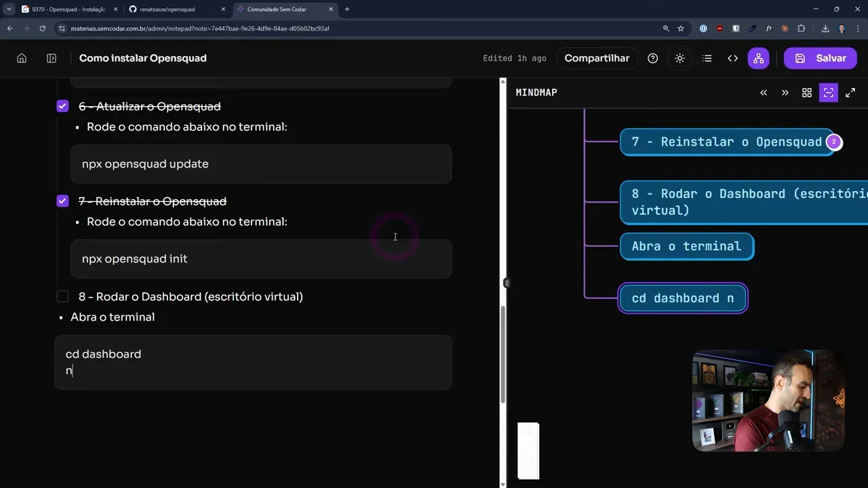Click the fit-to-screen icon in MINDMAP panel
Viewport: 868px width, 488px height.
tap(828, 92)
